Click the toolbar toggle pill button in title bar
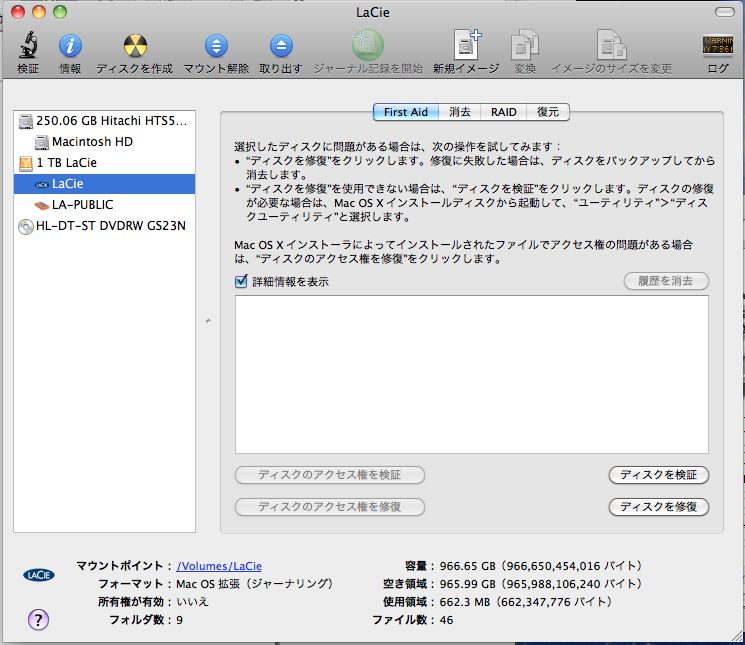745x645 pixels. point(725,12)
